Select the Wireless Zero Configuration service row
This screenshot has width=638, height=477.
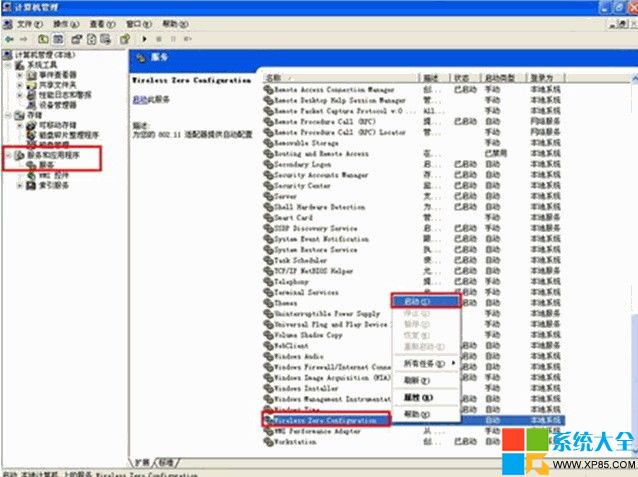pyautogui.click(x=325, y=422)
